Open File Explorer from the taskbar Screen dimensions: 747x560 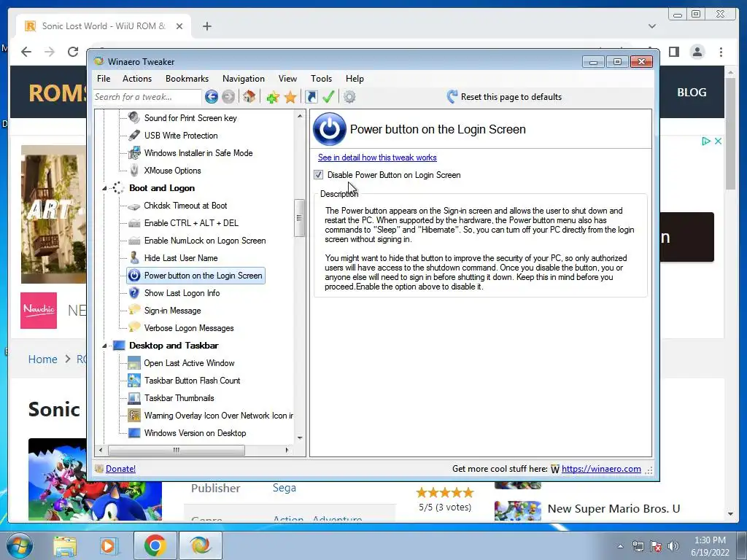65,545
